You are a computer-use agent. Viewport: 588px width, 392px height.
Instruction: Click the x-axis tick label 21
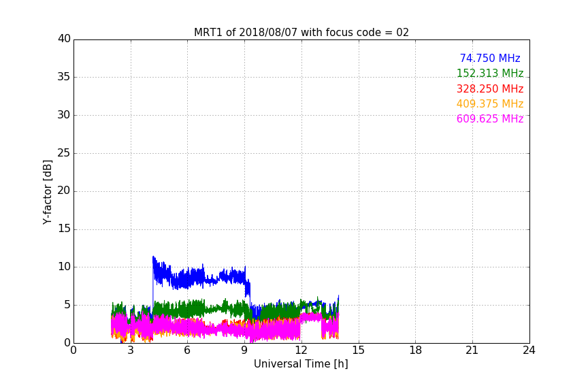[x=472, y=350]
